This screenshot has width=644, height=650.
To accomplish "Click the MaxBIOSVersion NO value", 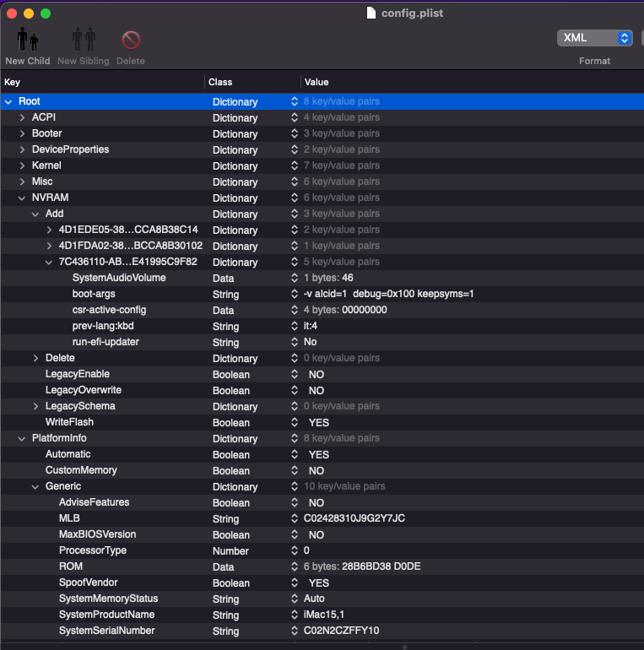I will (x=317, y=534).
